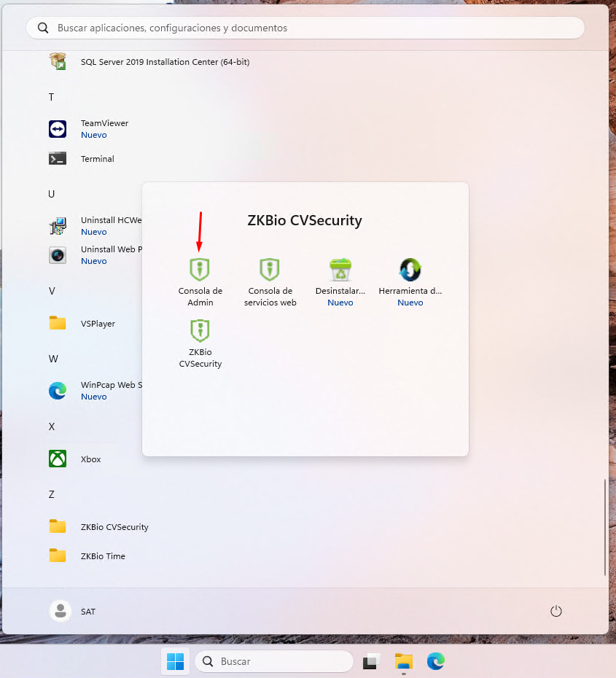Click the VSPlayer text label

pos(98,324)
